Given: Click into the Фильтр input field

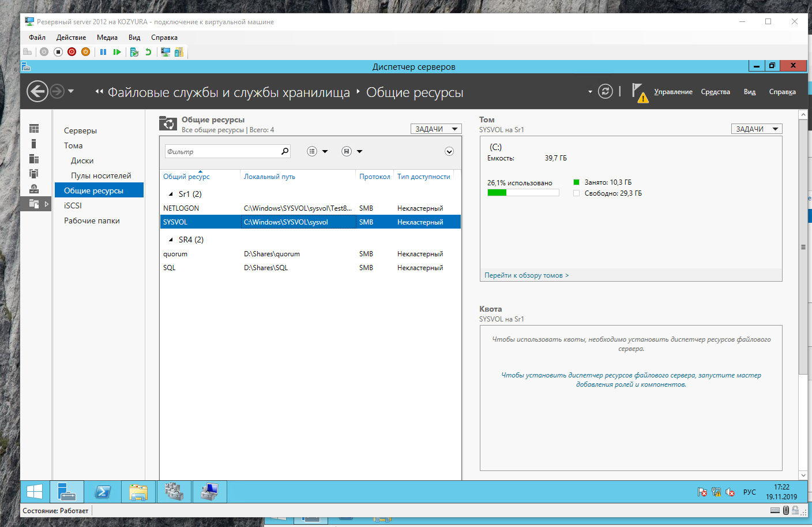Looking at the screenshot, I should 223,151.
